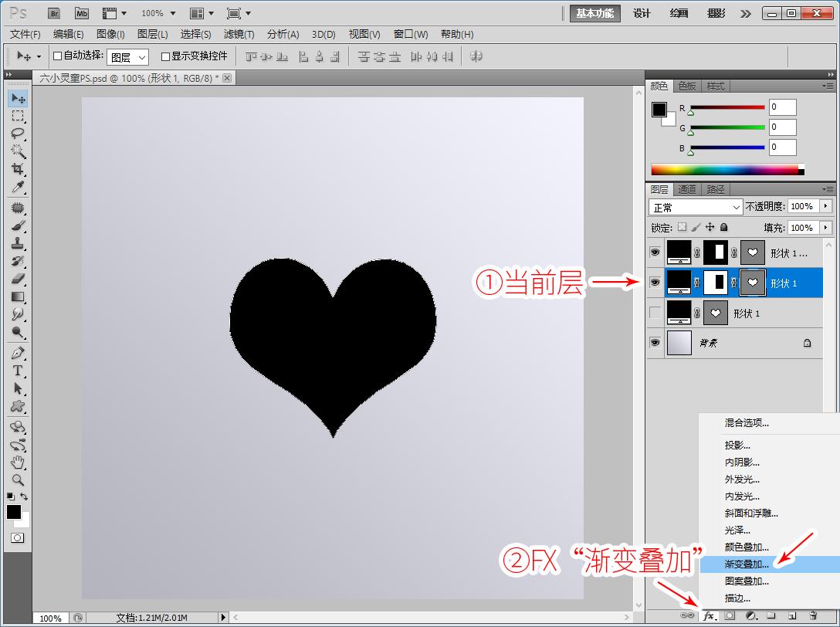
Task: Switch to the 摄影 workspace
Action: (x=716, y=13)
